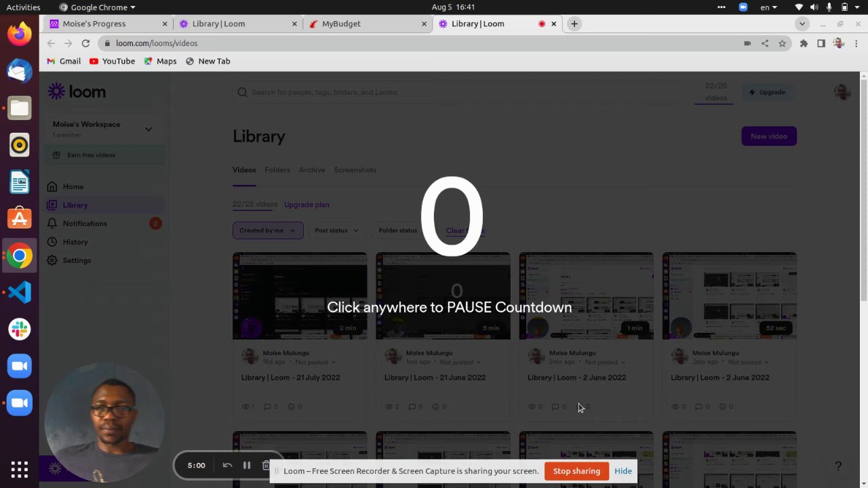Click the share icon in address bar
Screen dimensions: 868x488
pos(765,43)
